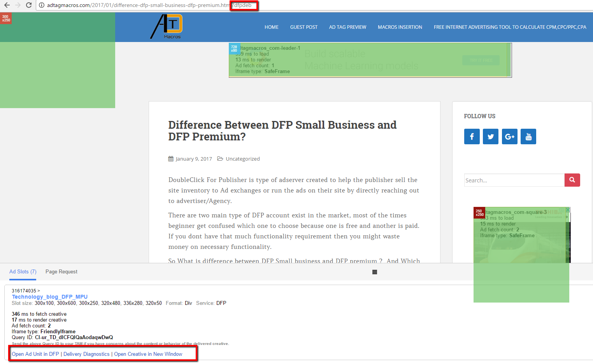Screen dimensions: 593x364
Task: Click the January 9, 2017 post date
Action: pos(194,159)
